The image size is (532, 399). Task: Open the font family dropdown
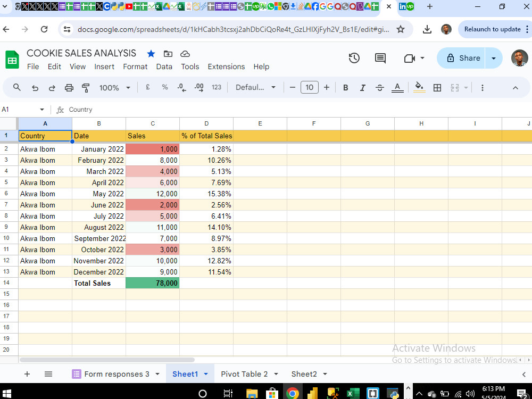pos(255,87)
